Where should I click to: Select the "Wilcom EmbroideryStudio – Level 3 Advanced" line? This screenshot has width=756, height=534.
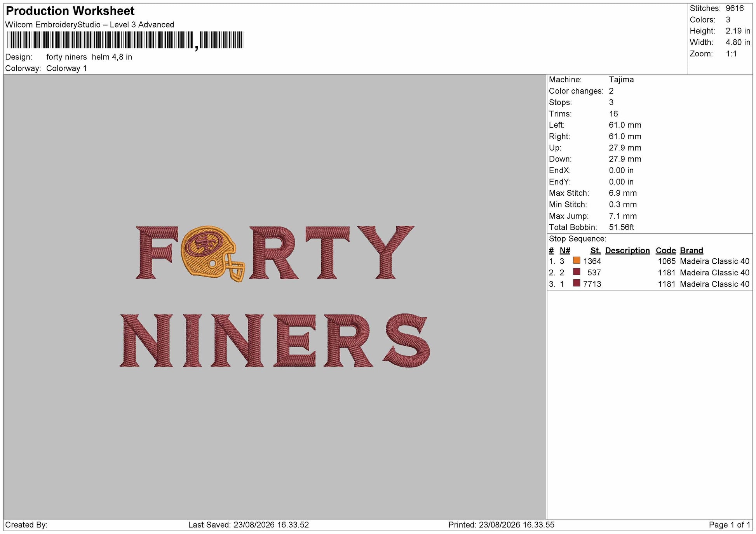(x=90, y=24)
